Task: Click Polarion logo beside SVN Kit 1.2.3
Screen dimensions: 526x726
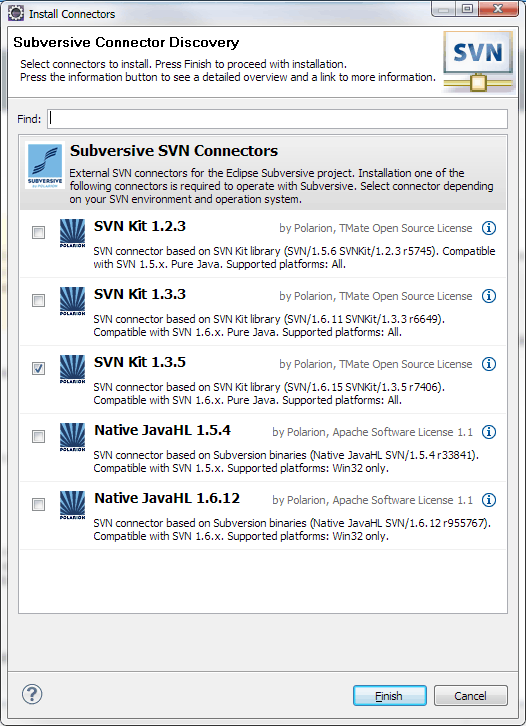Action: pyautogui.click(x=72, y=233)
